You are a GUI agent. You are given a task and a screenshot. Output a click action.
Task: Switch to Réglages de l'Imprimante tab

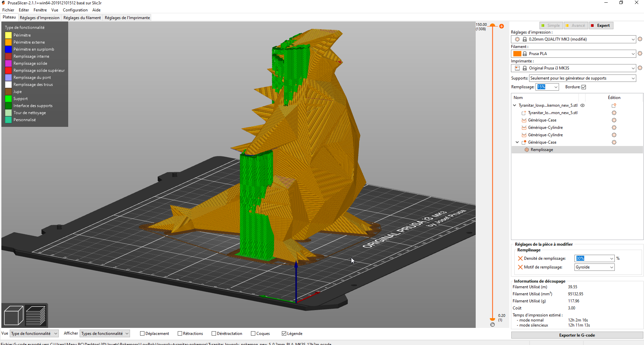[x=127, y=18]
